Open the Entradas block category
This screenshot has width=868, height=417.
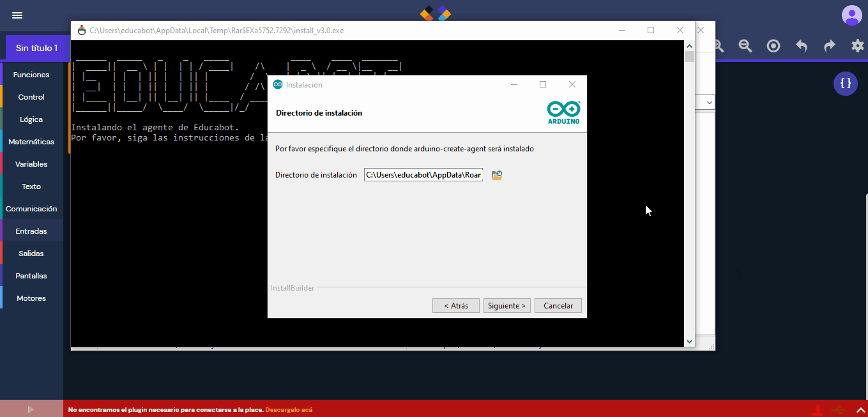coord(31,231)
